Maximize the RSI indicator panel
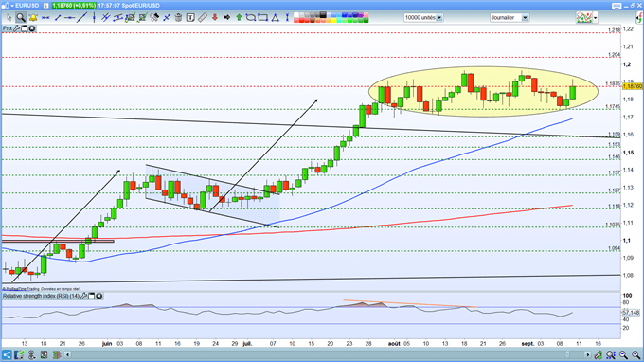The height and width of the screenshot is (362, 644). pyautogui.click(x=92, y=296)
